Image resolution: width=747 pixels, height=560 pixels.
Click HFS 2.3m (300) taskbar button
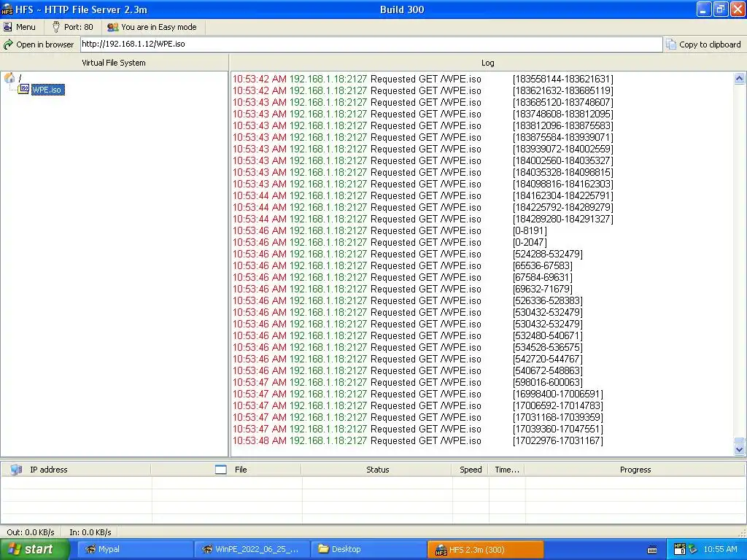[485, 550]
